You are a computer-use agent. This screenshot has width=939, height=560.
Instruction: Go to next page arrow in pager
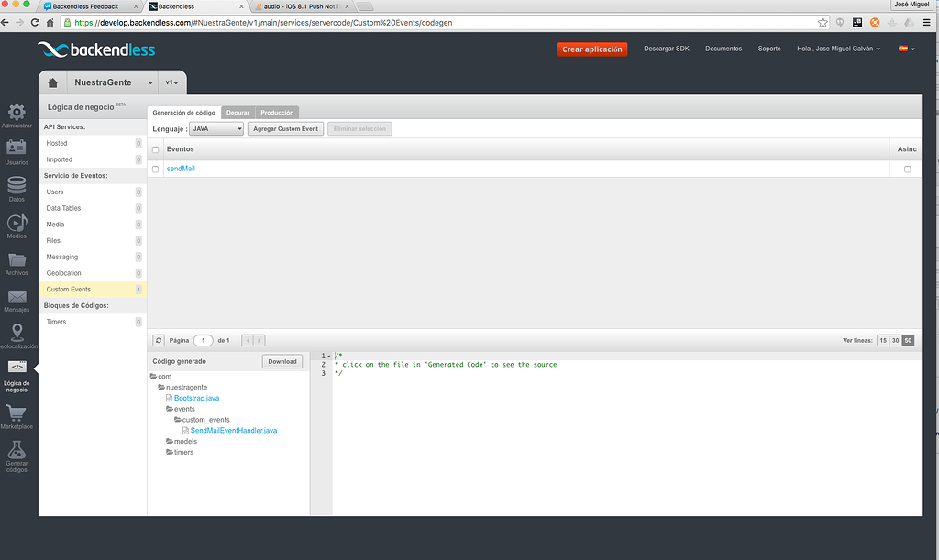pos(260,340)
